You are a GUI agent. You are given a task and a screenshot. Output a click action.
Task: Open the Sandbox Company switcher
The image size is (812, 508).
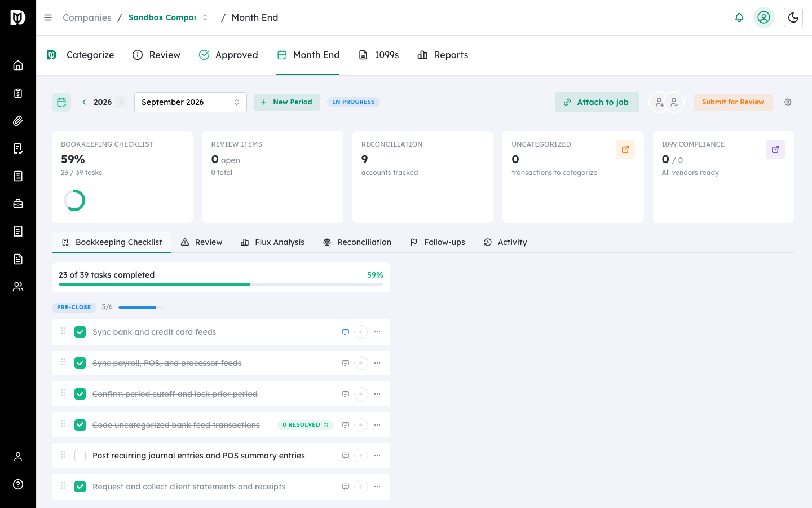(x=169, y=17)
